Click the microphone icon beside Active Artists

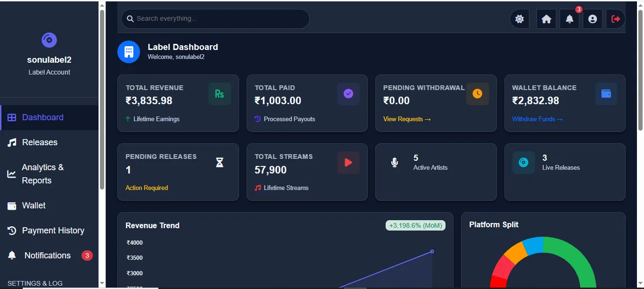[x=395, y=163]
